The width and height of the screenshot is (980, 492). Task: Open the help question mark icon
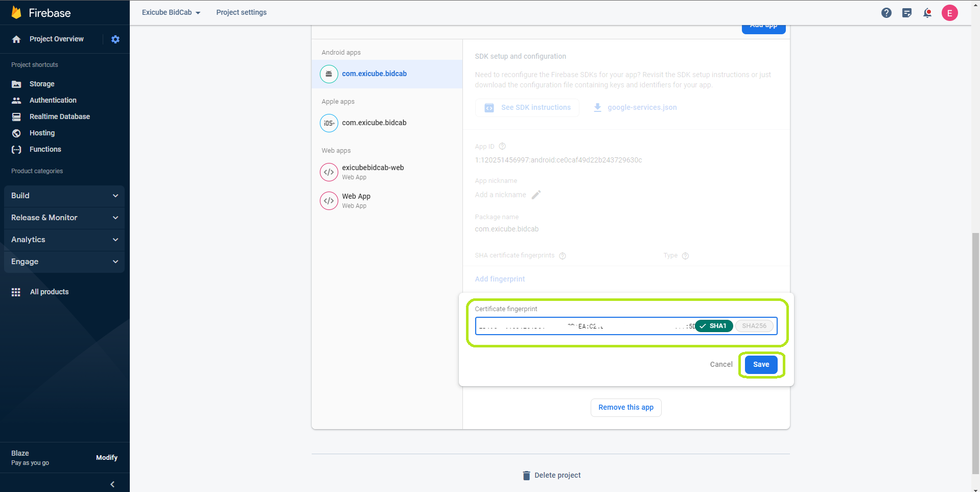pos(886,13)
